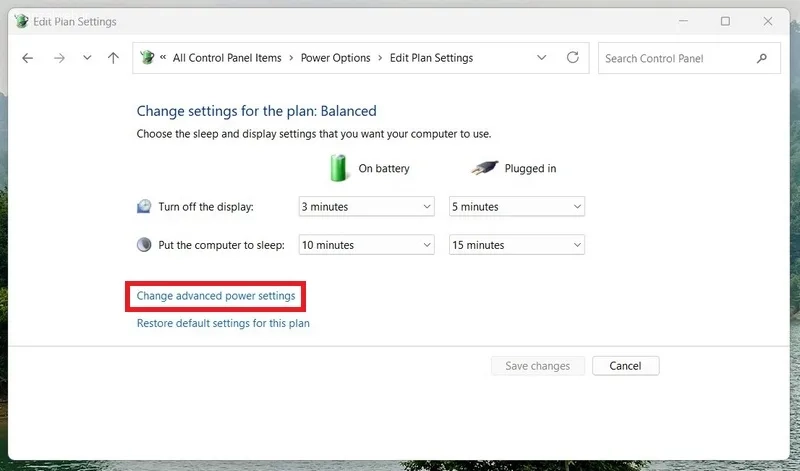Go back using the left arrow
The height and width of the screenshot is (471, 800).
[x=28, y=58]
